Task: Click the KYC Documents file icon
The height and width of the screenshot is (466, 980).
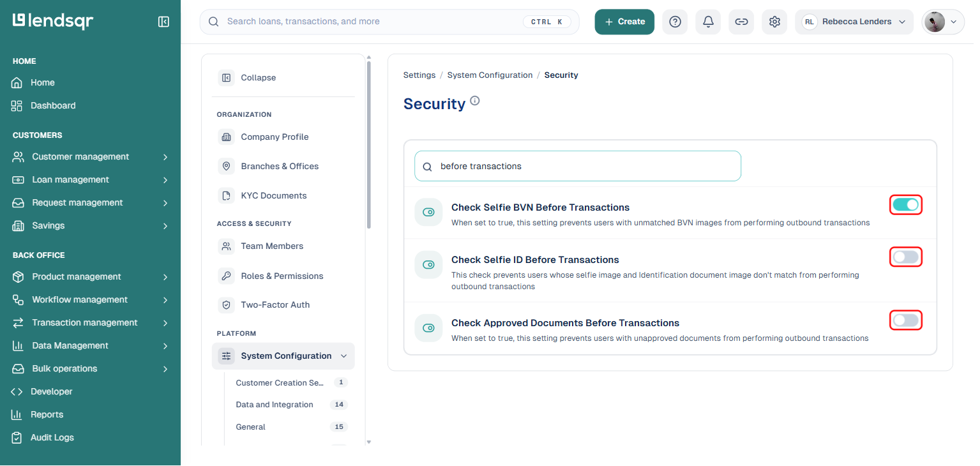Action: coord(226,195)
